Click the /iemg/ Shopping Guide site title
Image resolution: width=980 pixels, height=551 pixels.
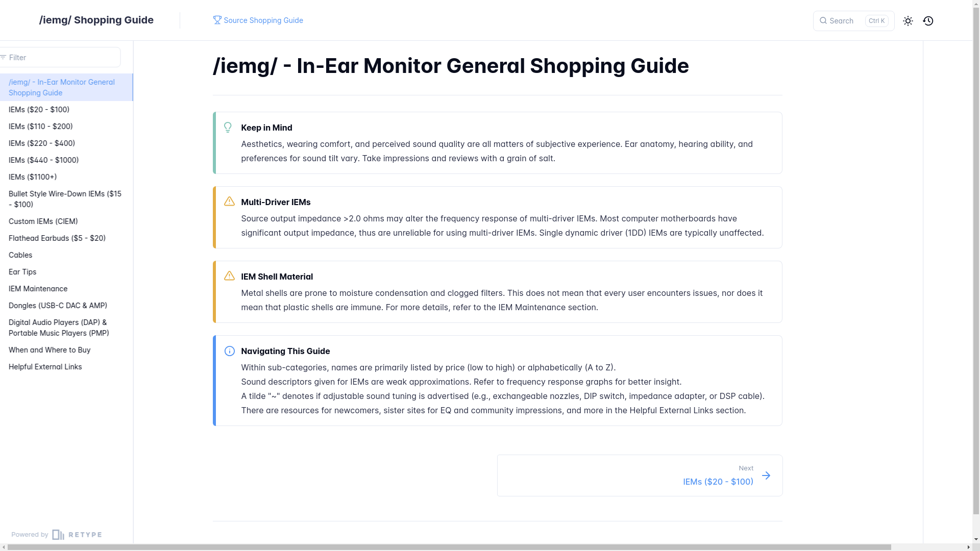[x=96, y=20]
